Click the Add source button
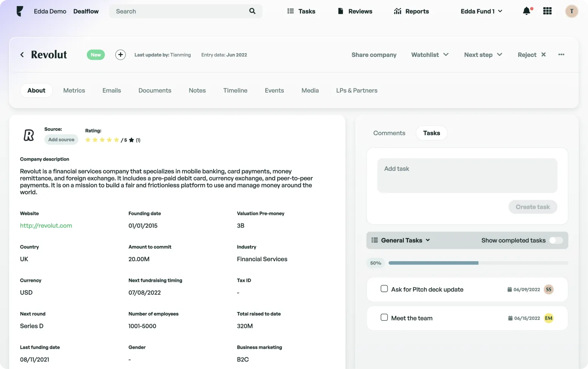Image resolution: width=588 pixels, height=369 pixels. tap(61, 139)
